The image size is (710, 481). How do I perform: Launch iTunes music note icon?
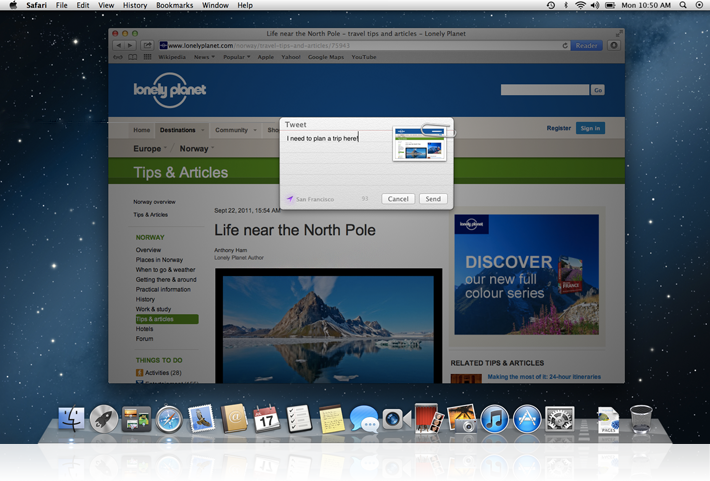click(494, 419)
